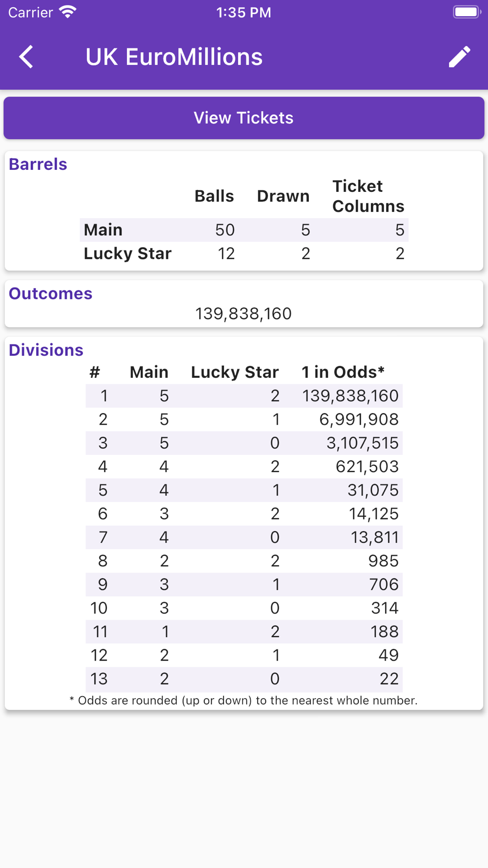Select division 1 jackpot odds row
488x868 pixels.
click(x=244, y=396)
